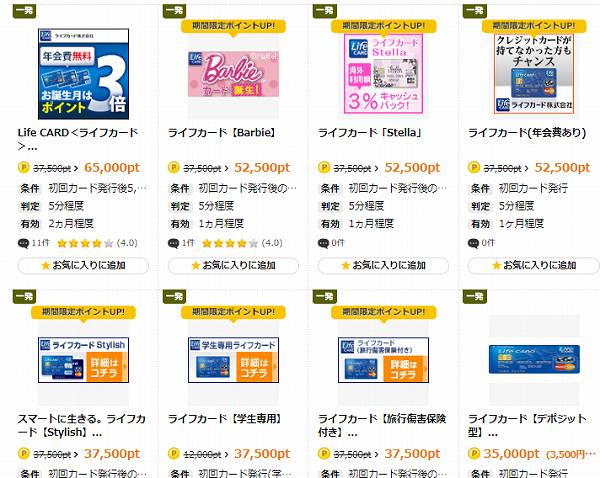
Task: Open the ライフカード【学生専用】 title link
Action: pyautogui.click(x=225, y=419)
